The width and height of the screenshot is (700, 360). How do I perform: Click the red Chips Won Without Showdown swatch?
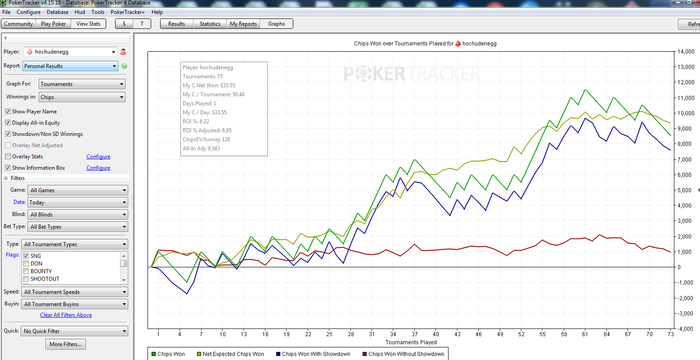tap(364, 354)
